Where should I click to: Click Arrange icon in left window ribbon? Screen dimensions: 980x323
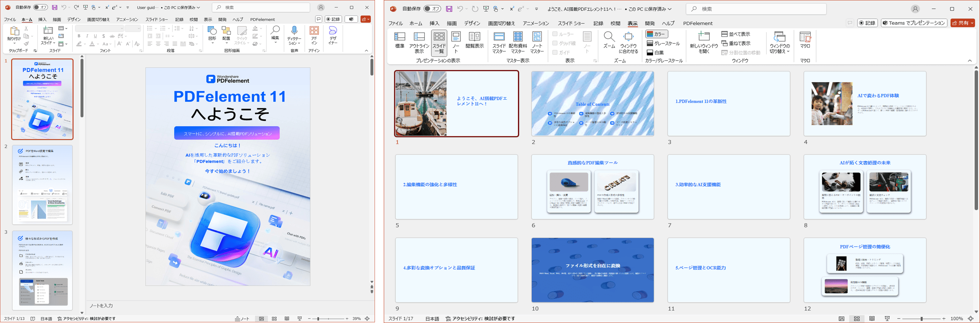(x=226, y=31)
